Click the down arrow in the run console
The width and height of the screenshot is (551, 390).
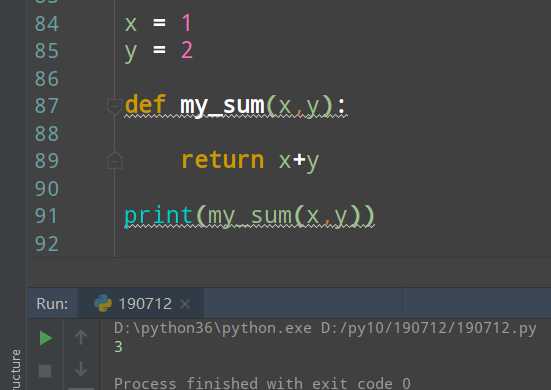tap(81, 369)
